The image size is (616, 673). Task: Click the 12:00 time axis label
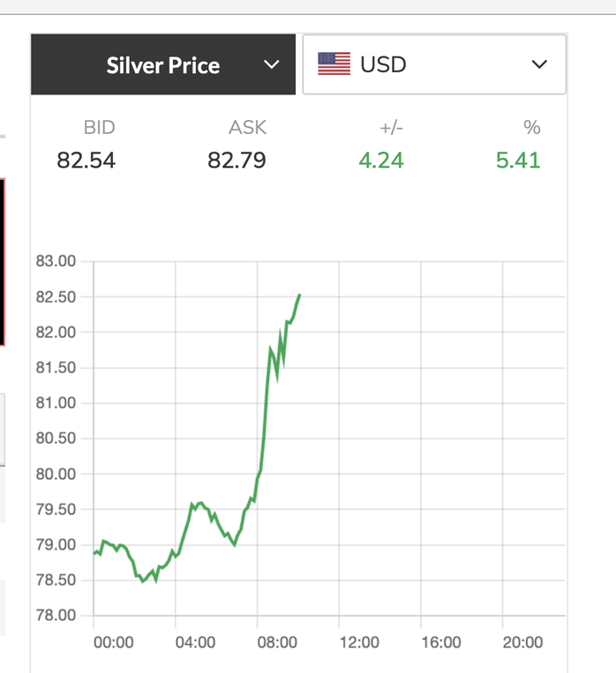pos(359,643)
